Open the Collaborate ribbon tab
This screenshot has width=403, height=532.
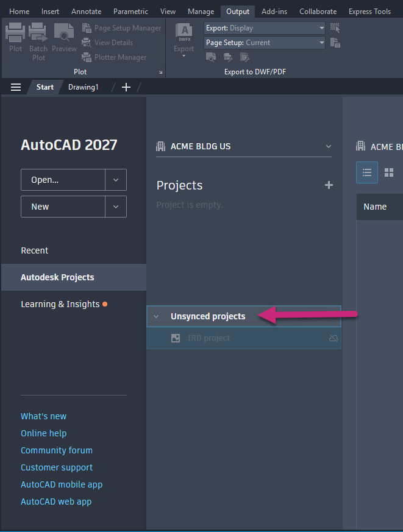pos(318,12)
